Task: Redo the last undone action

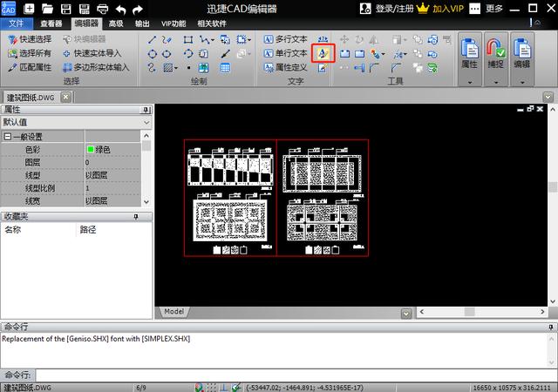Action: pyautogui.click(x=138, y=10)
